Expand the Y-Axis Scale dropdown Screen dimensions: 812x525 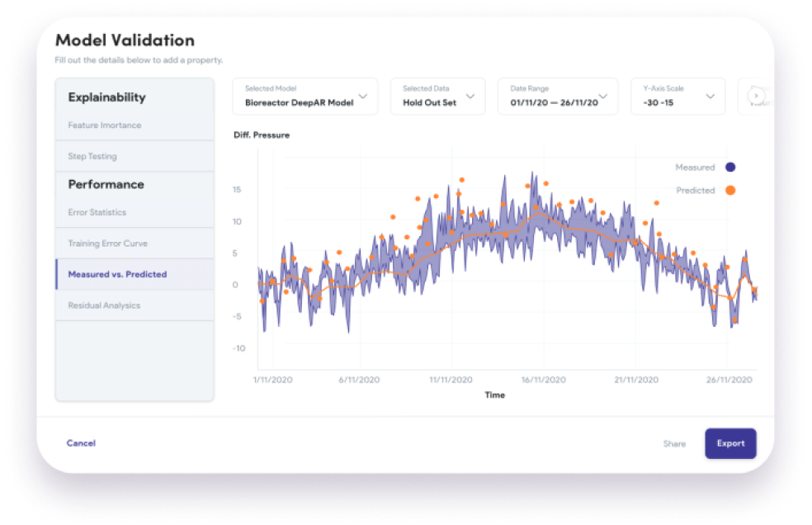[x=677, y=97]
